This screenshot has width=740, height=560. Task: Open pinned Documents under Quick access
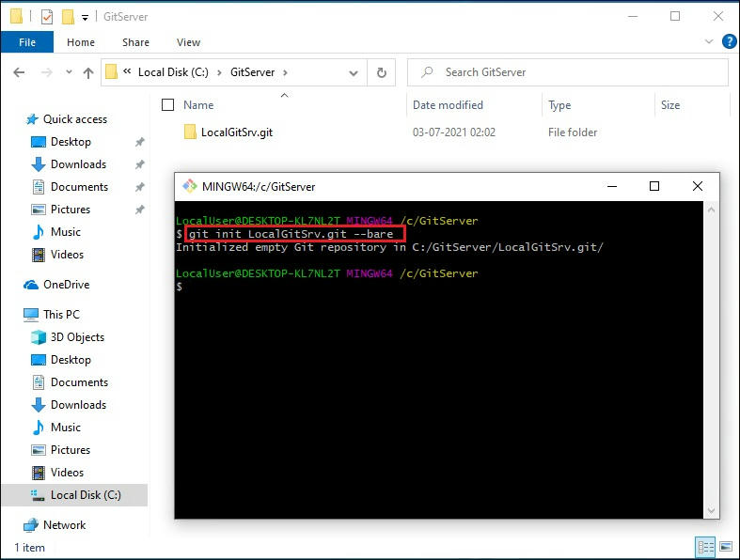pos(79,187)
